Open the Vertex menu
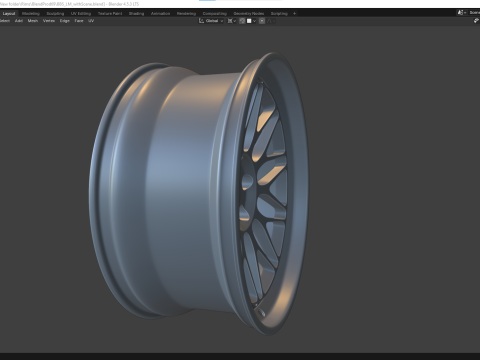The height and width of the screenshot is (360, 480). (x=49, y=21)
